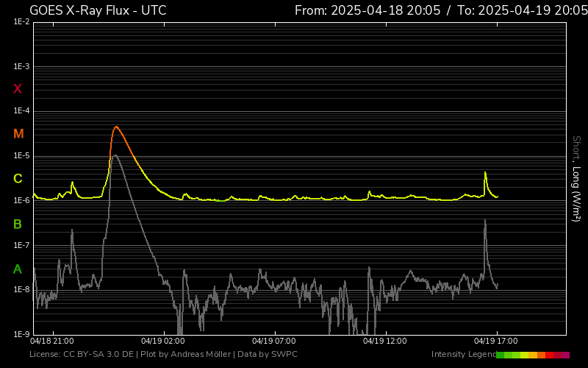Viewport: 588px width, 368px height.
Task: Click the orange swatch in Intensity Legend
Action: 541,355
